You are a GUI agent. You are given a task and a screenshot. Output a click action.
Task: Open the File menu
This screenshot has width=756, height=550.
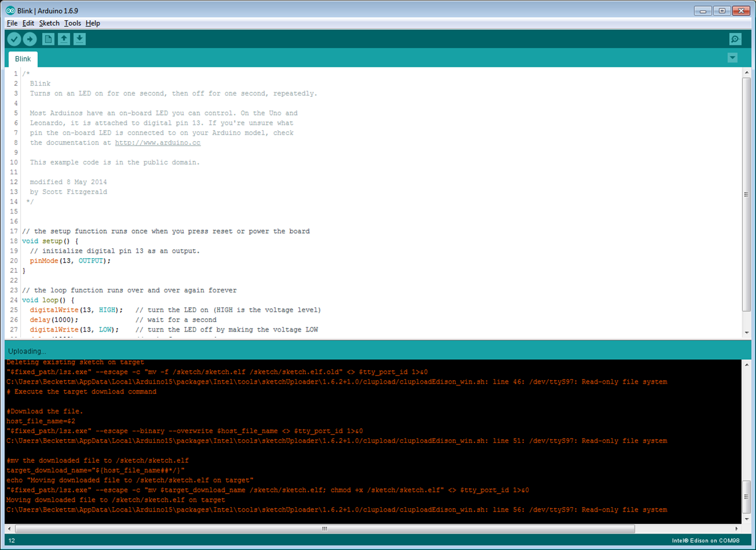click(12, 23)
